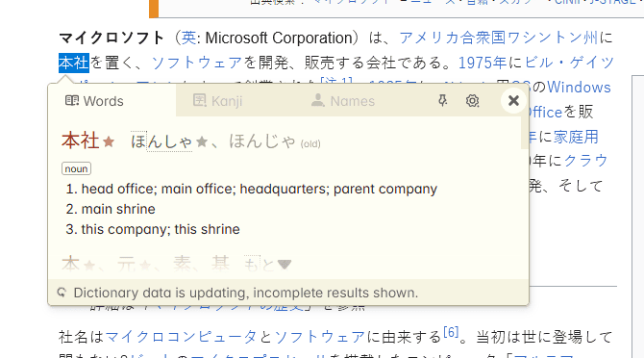The height and width of the screenshot is (358, 644).
Task: Switch to the Kanji tab
Action: [217, 101]
